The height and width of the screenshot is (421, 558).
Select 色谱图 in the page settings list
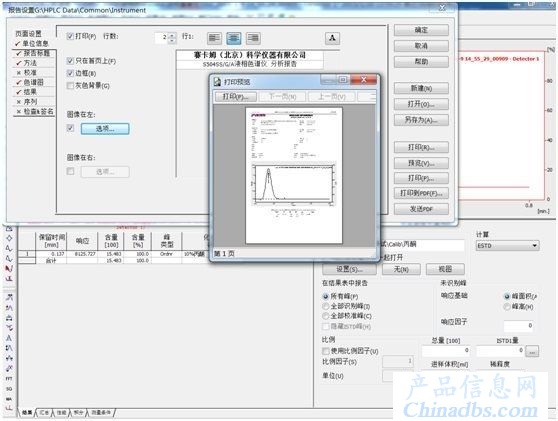click(34, 82)
